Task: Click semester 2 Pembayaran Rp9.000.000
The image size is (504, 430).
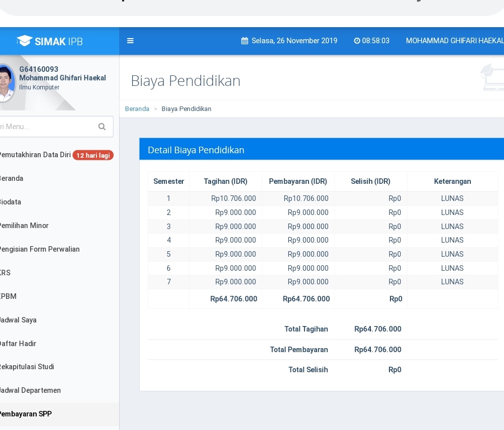Action: pos(308,212)
